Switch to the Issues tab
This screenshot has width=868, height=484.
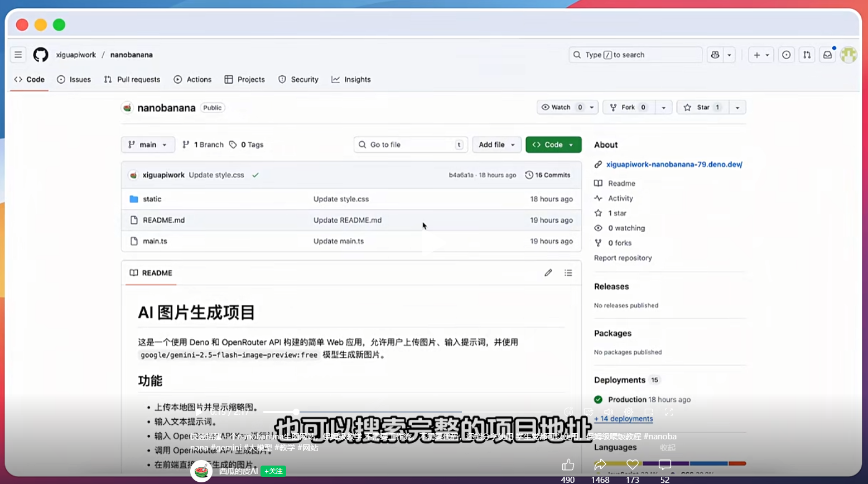pyautogui.click(x=74, y=79)
